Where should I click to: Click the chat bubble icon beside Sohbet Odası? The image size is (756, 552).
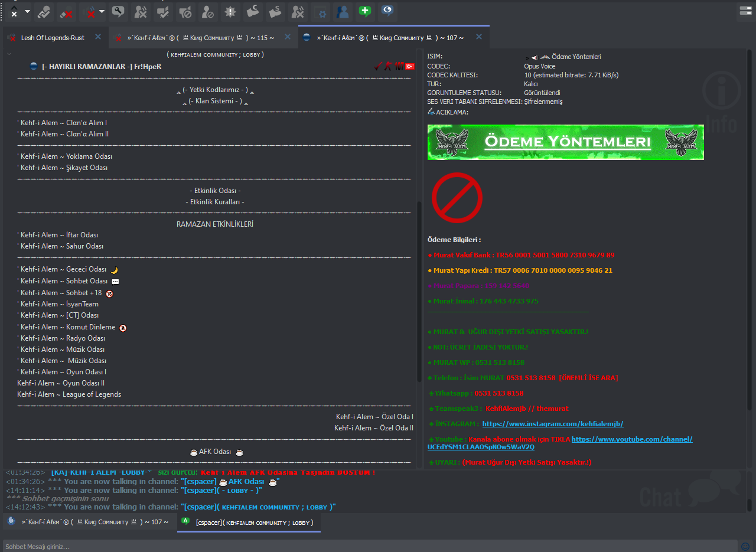115,282
